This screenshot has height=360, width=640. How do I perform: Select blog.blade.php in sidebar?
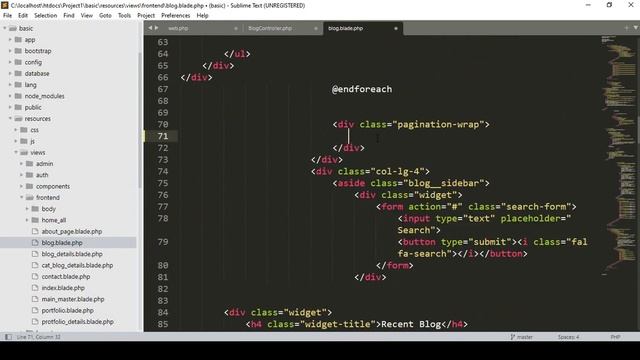click(x=62, y=242)
